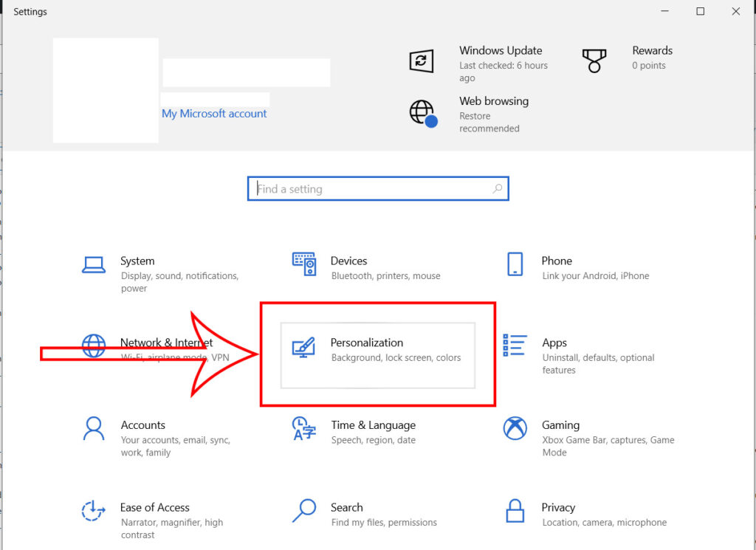This screenshot has height=550, width=756.
Task: Click the search magnifier in Find a setting
Action: pos(498,188)
